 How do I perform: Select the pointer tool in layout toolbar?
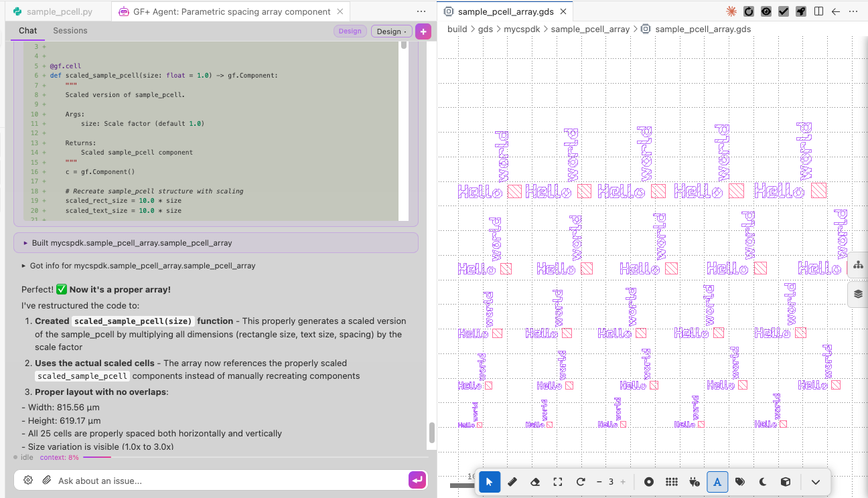click(x=490, y=481)
